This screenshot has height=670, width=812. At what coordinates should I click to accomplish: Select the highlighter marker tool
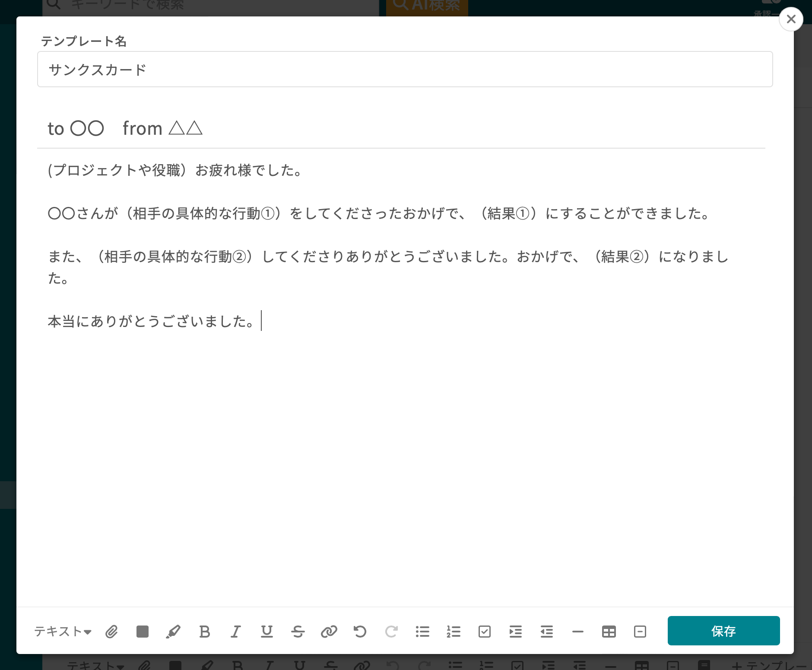[x=173, y=632]
